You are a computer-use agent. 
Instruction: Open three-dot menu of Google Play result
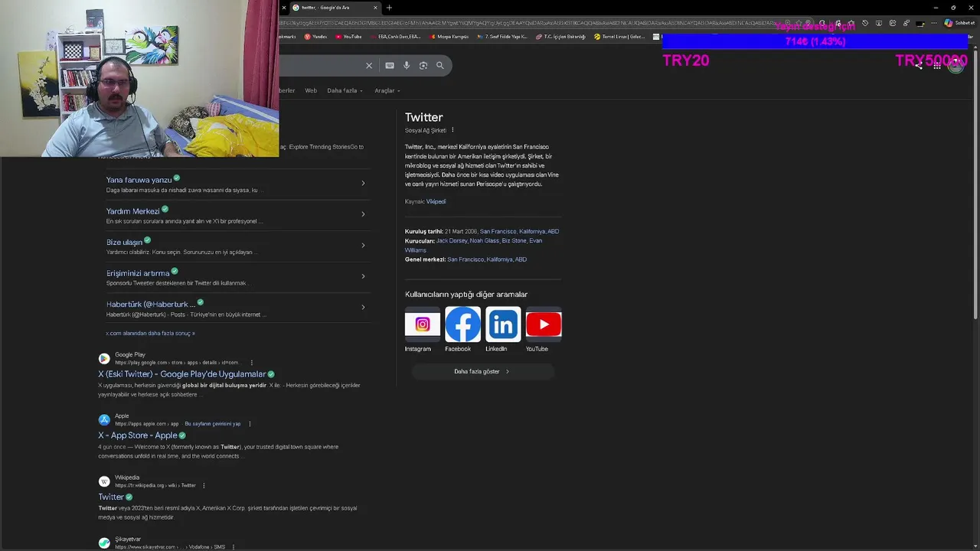point(251,363)
